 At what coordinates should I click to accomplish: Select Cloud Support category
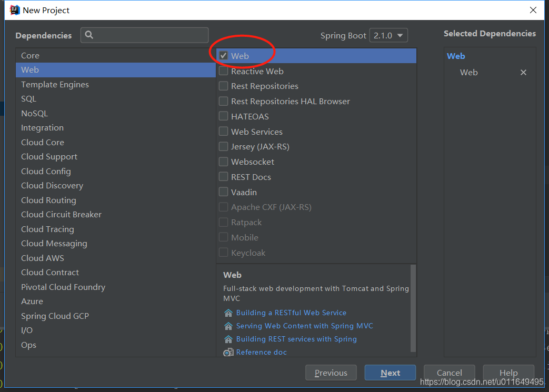point(116,157)
